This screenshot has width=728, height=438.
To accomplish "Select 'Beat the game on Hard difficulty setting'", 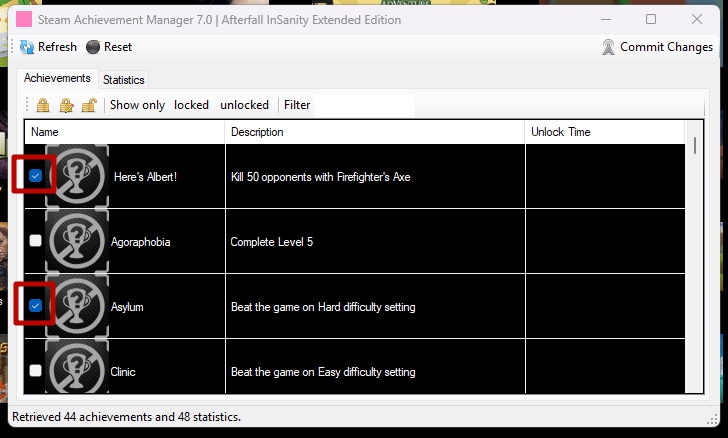I will tap(323, 307).
